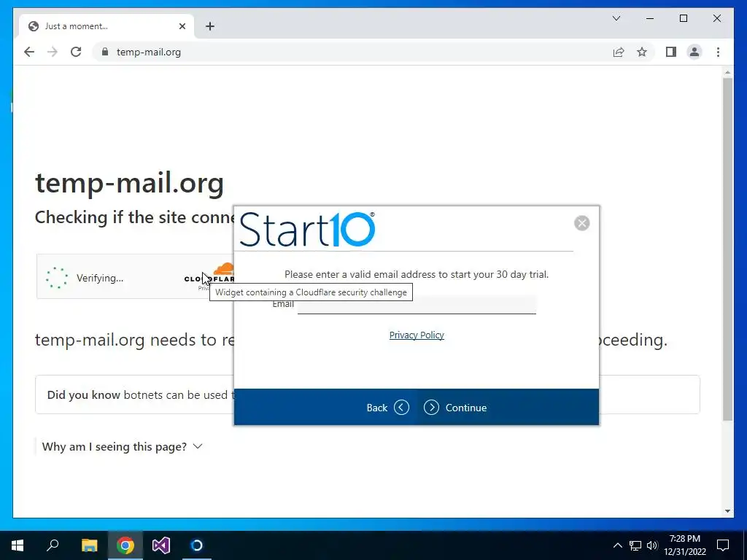Screen dimensions: 747x560
Task: Open the Windows Start menu
Action: click(x=18, y=545)
